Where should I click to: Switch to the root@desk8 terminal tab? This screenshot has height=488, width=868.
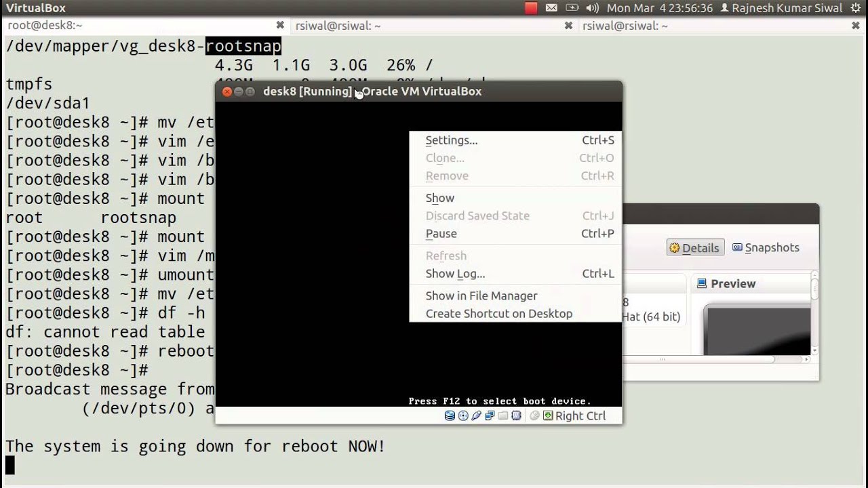(x=144, y=26)
